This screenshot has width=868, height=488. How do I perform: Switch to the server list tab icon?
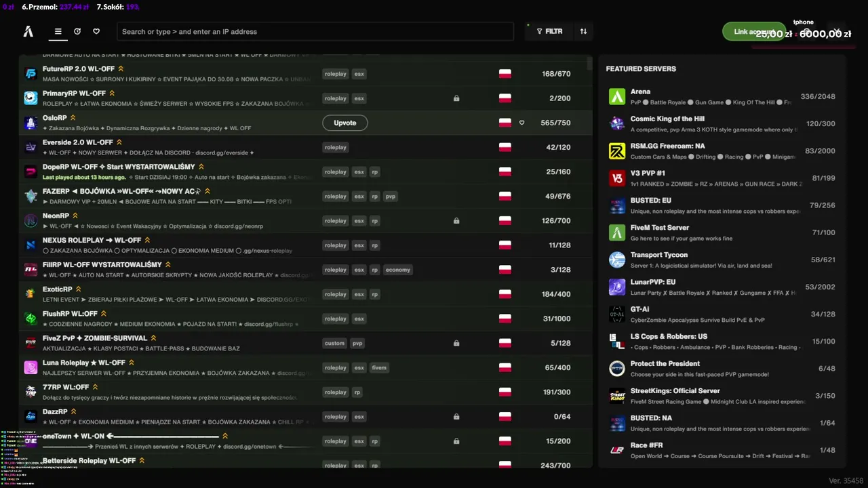pos(58,31)
